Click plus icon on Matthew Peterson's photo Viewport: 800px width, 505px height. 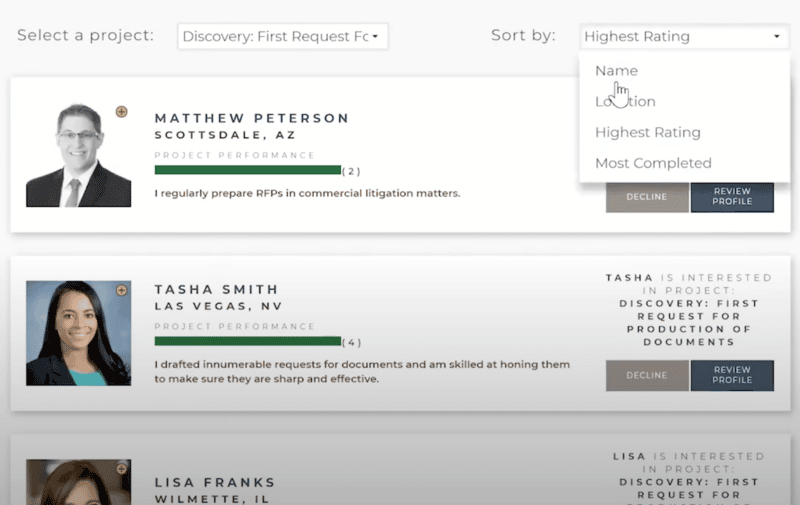coord(121,112)
